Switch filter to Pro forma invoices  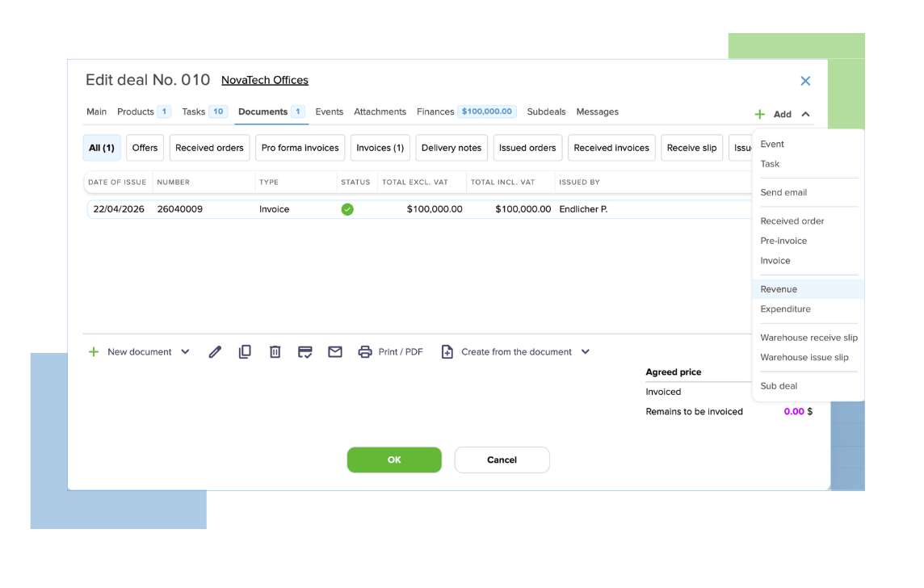point(300,148)
